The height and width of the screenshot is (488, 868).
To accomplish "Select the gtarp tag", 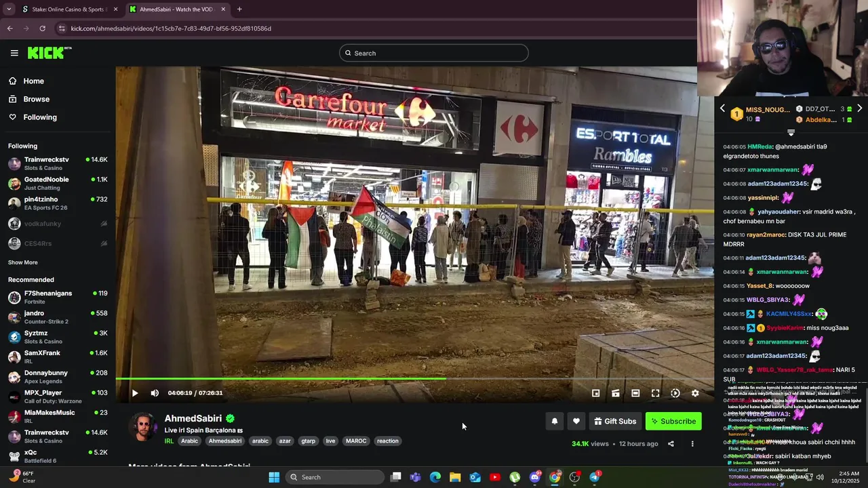I will coord(308,441).
